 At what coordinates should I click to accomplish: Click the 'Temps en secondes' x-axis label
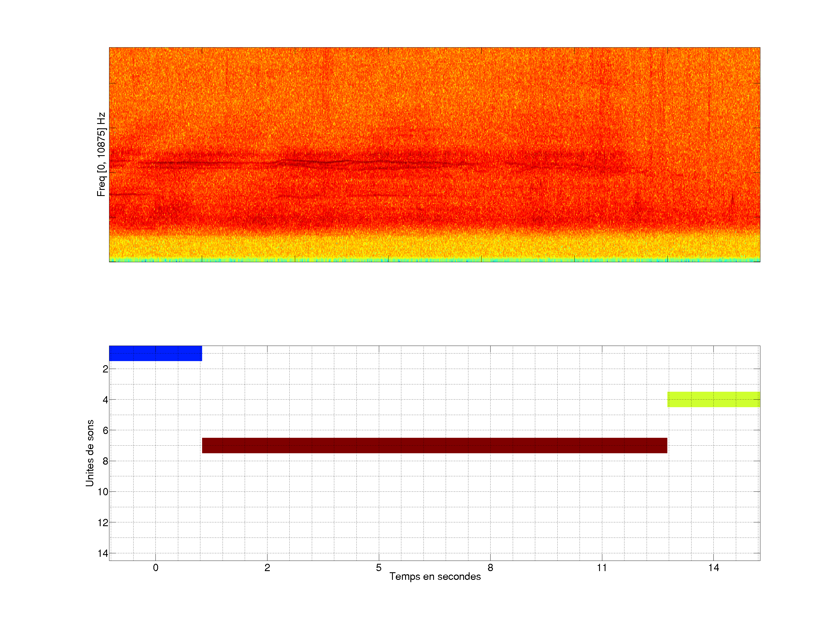pos(435,576)
